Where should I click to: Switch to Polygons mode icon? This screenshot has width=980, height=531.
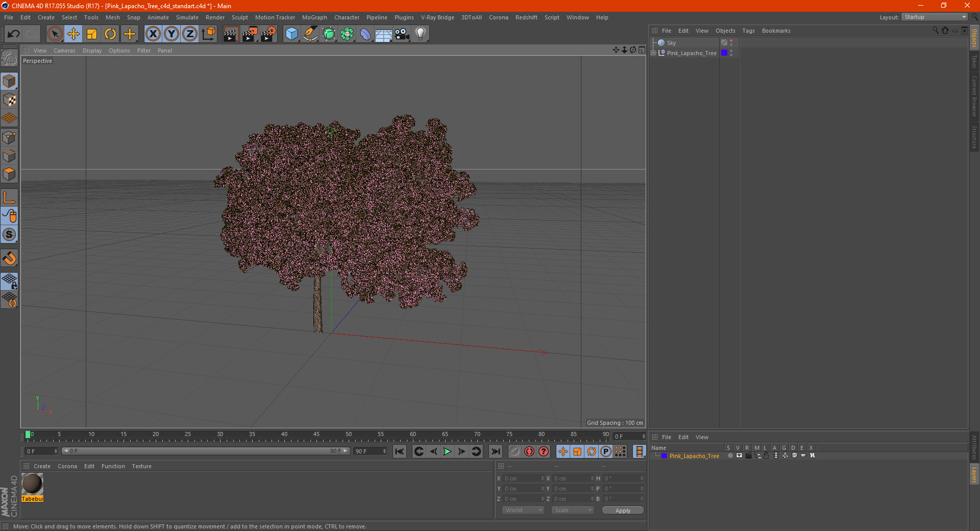(x=9, y=174)
